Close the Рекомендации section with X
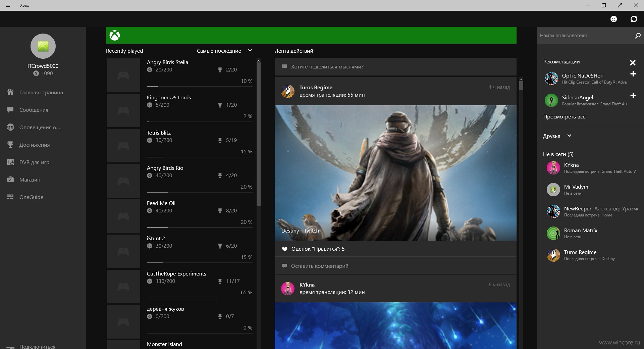 click(x=633, y=63)
